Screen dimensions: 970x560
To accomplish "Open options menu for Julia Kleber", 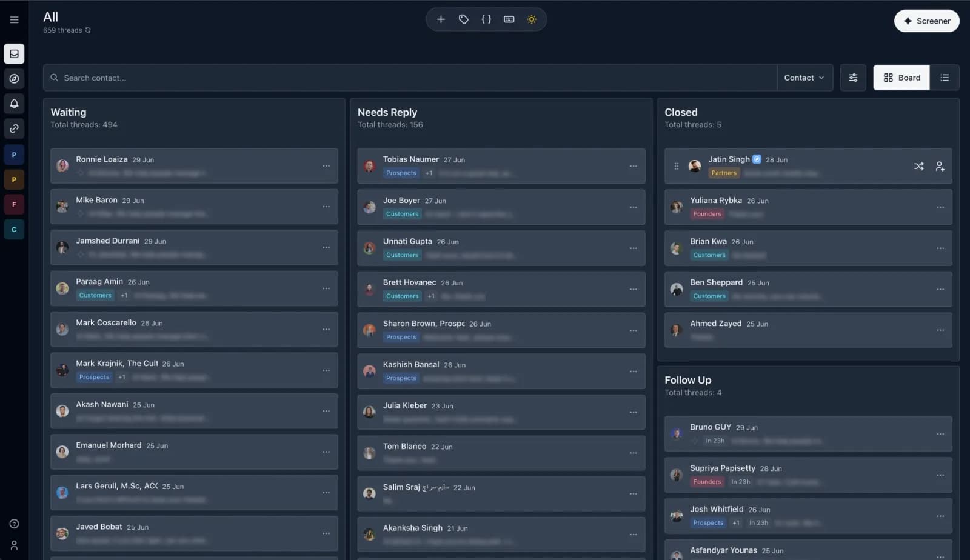I will 634,412.
